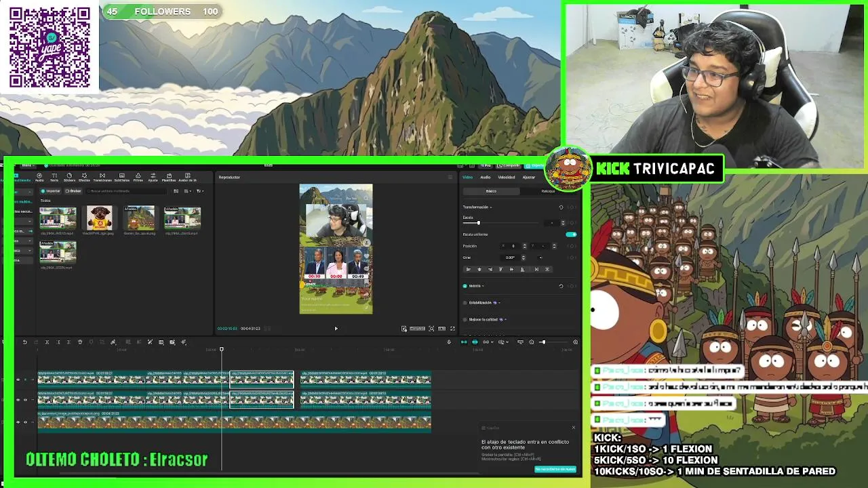The width and height of the screenshot is (868, 488).
Task: Reset the Transformación settings
Action: (561, 207)
